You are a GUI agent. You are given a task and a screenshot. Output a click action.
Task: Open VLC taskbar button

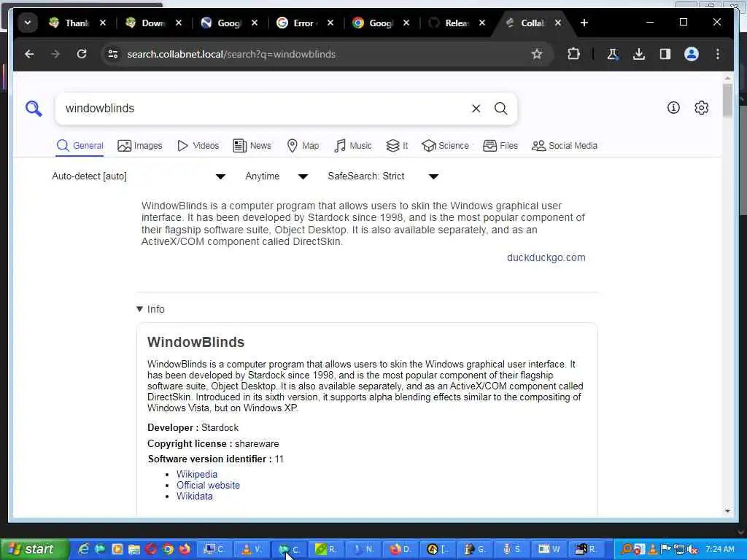pos(252,550)
